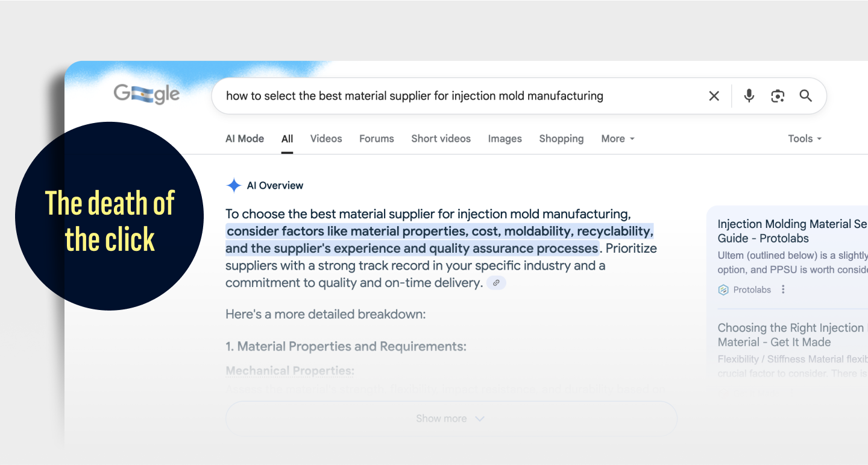The image size is (868, 465).
Task: Click the Google logo
Action: (x=146, y=94)
